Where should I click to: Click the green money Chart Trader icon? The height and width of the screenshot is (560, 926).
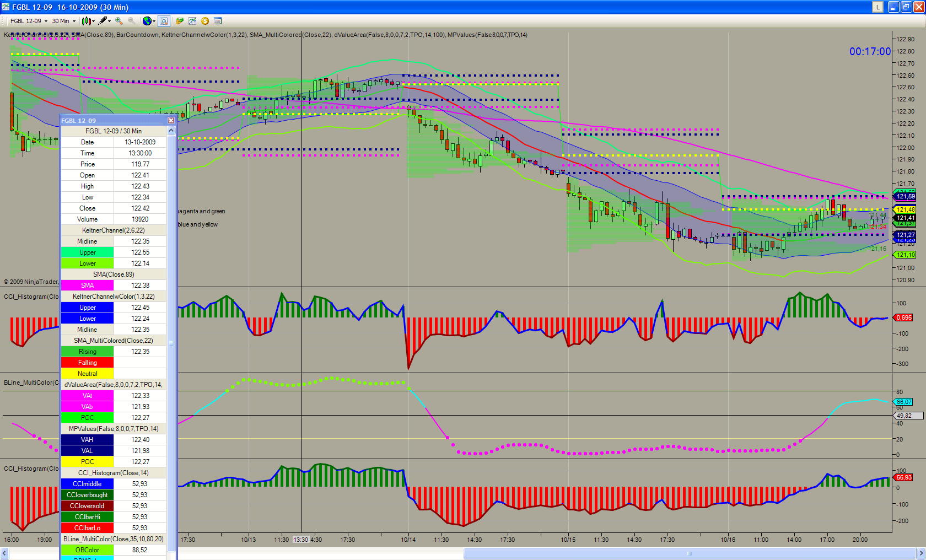pos(180,21)
